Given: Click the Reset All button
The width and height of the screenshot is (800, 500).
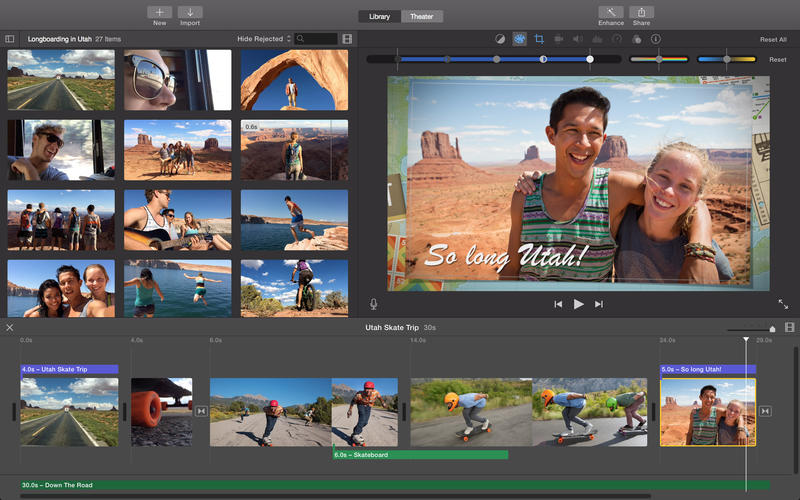Looking at the screenshot, I should (773, 39).
